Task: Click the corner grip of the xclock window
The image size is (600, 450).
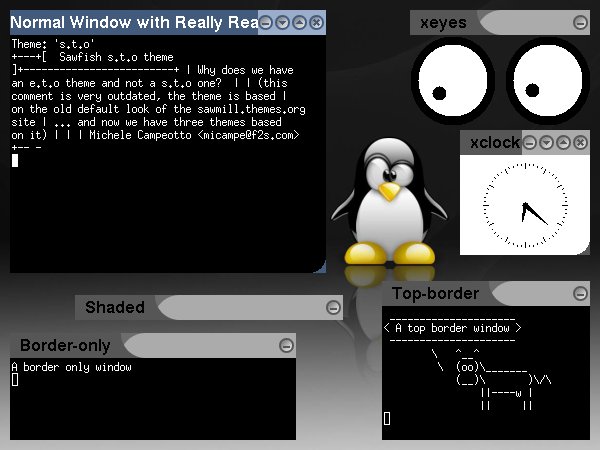Action: [x=584, y=249]
